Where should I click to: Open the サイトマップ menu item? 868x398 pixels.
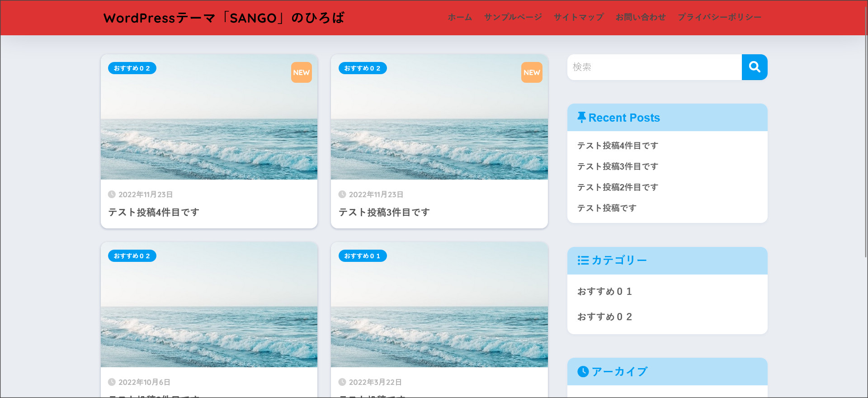point(579,17)
